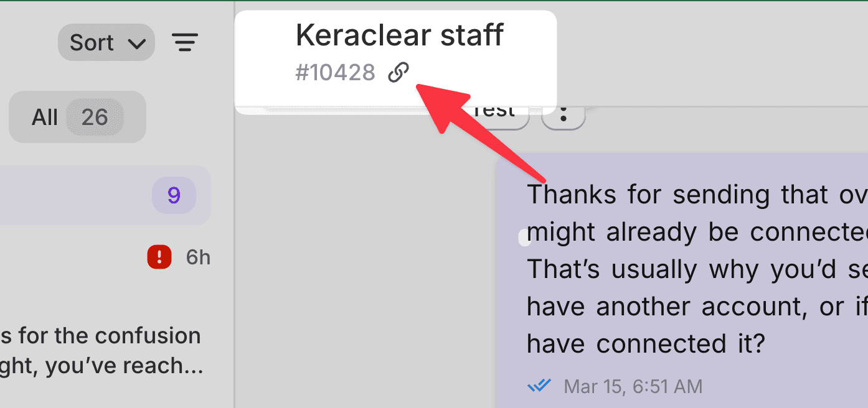Open the filter icon next to Sort

(x=185, y=42)
